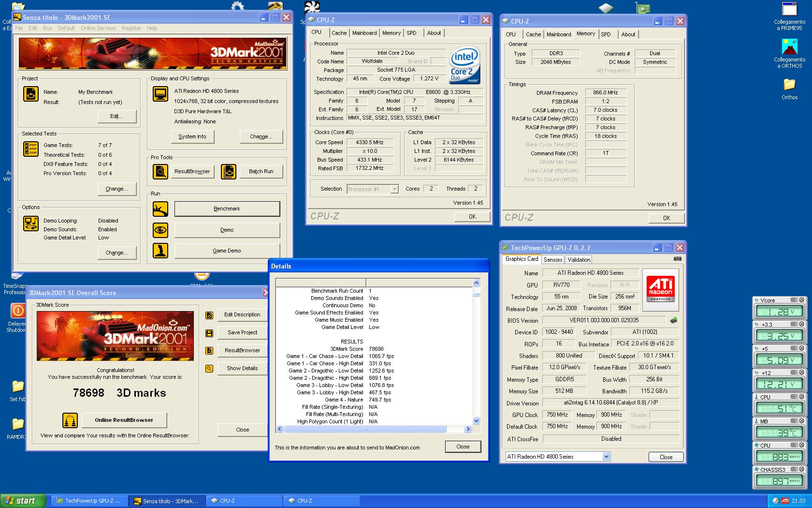Open About tab in the CPU-Z memory window
This screenshot has height=508, width=812.
tap(628, 34)
